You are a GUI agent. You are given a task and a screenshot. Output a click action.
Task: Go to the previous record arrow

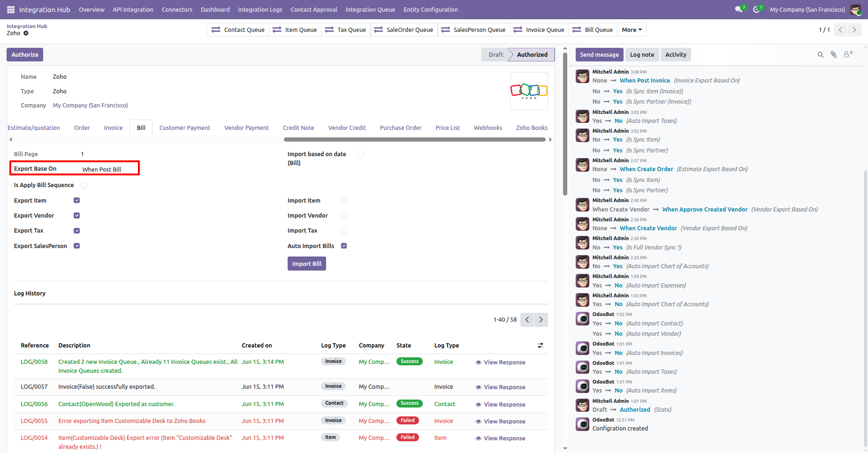[841, 30]
